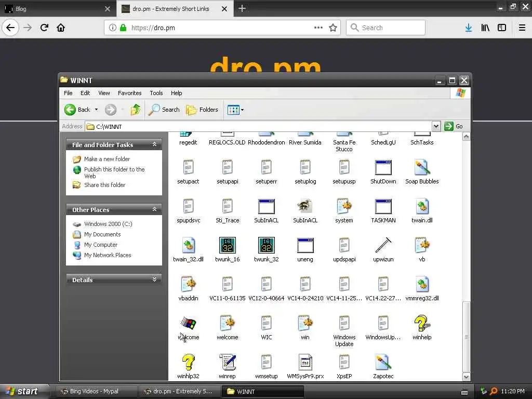The width and height of the screenshot is (532, 399).
Task: Open My Network Places link
Action: [108, 255]
